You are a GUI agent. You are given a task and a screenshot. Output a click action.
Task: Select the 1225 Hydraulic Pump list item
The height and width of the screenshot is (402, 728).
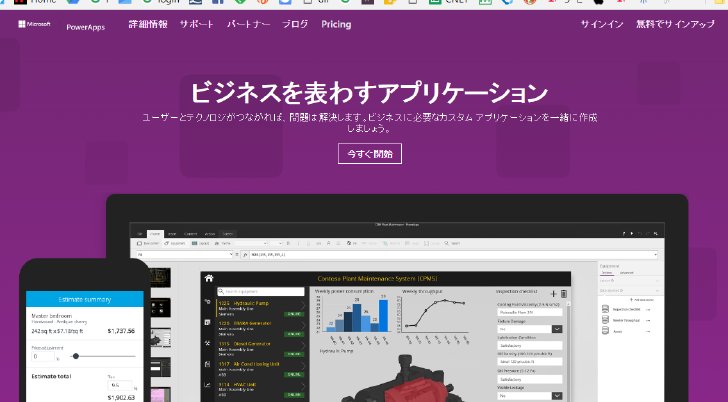[260, 308]
